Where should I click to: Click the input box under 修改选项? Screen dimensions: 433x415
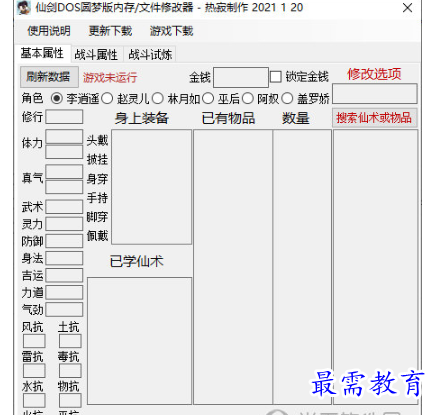pyautogui.click(x=375, y=94)
